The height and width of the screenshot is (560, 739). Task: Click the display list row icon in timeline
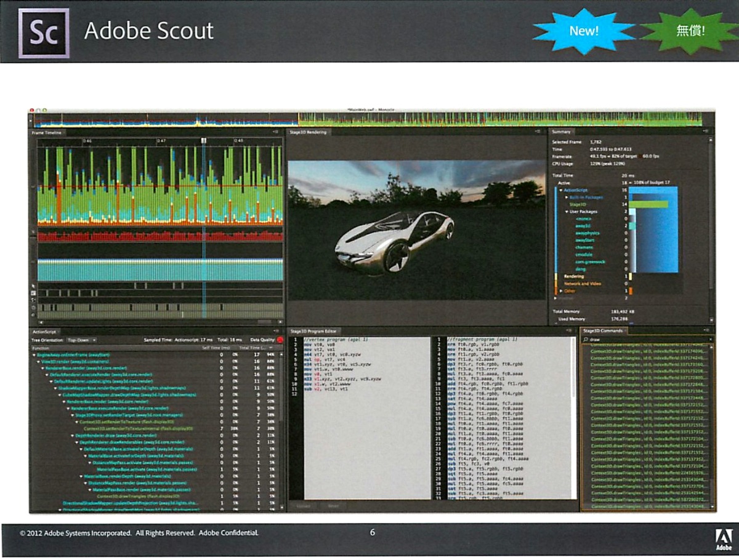coord(33,293)
